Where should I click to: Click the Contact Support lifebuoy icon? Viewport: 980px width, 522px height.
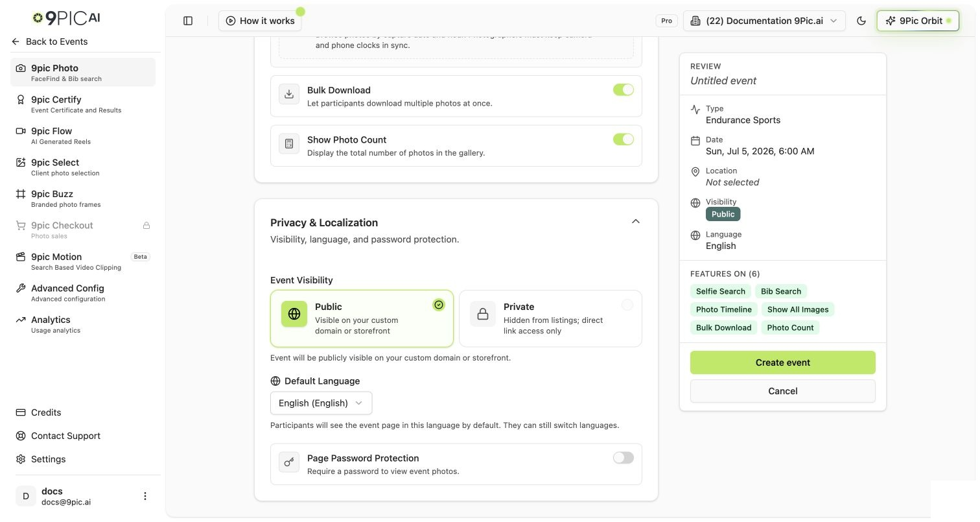[21, 436]
